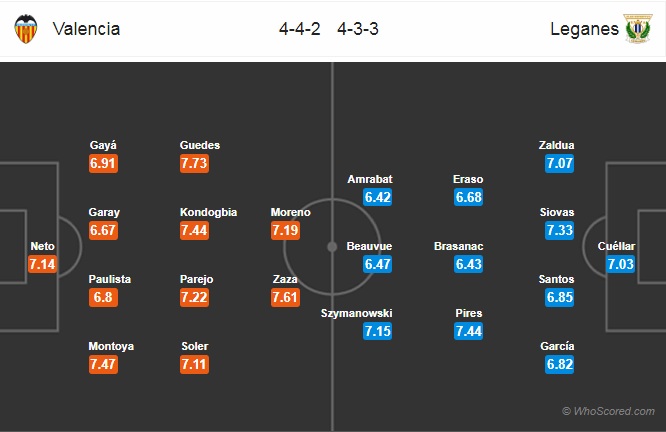
Task: Select Neto's 7.14 rating badge
Action: (x=42, y=264)
